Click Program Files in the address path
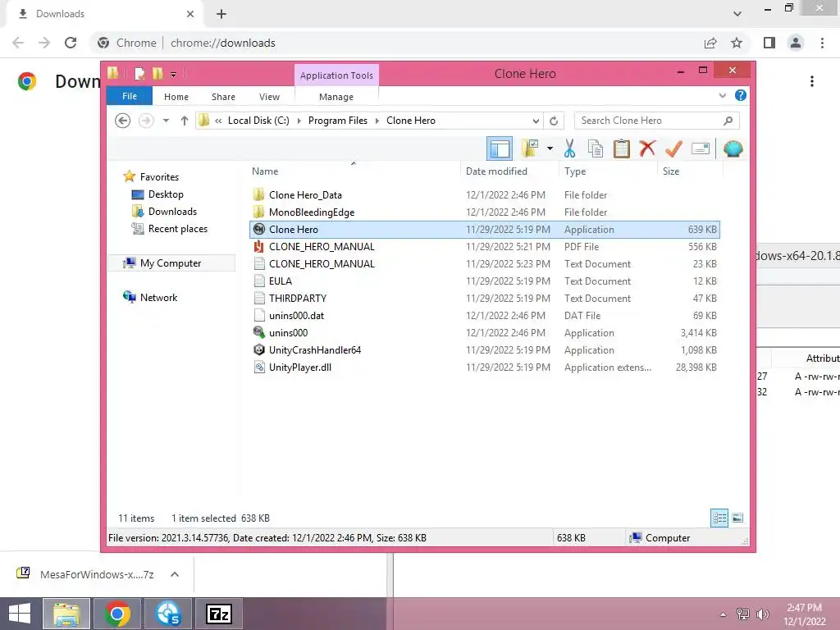 (337, 121)
